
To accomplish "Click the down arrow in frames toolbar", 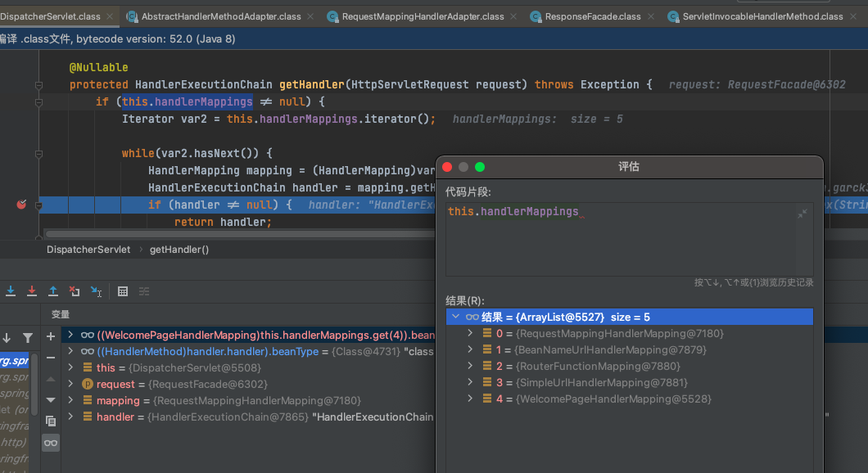I will click(7, 337).
